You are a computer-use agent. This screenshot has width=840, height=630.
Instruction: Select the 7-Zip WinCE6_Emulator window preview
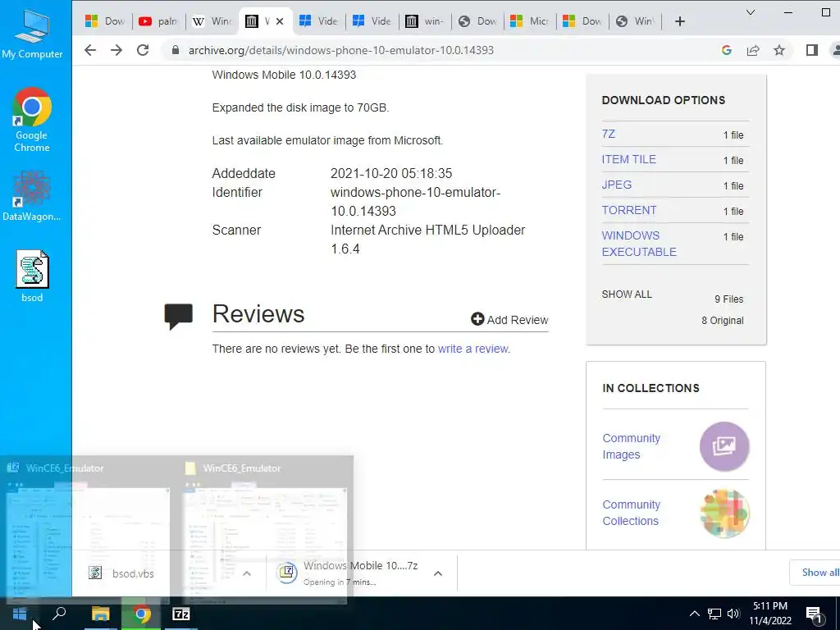pos(88,531)
